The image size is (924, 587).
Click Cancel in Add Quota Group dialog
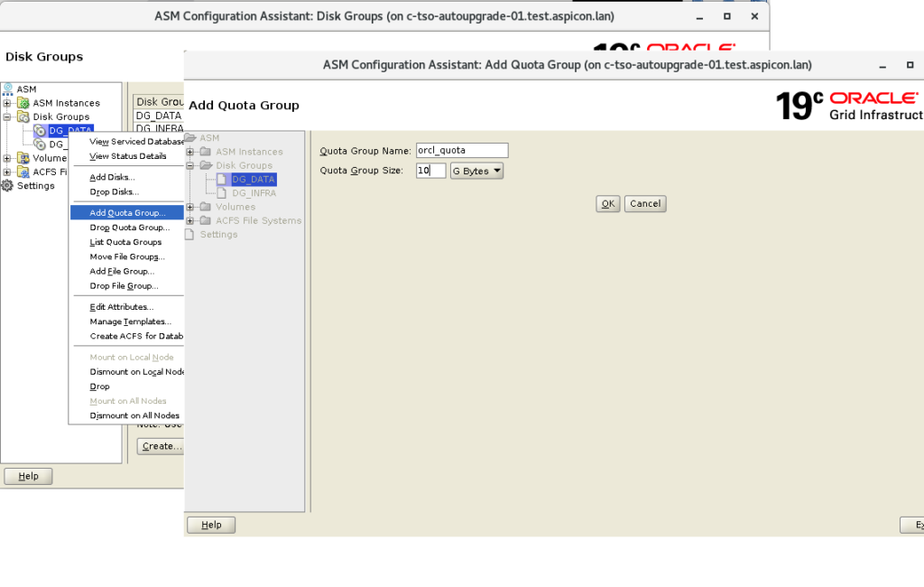[645, 203]
